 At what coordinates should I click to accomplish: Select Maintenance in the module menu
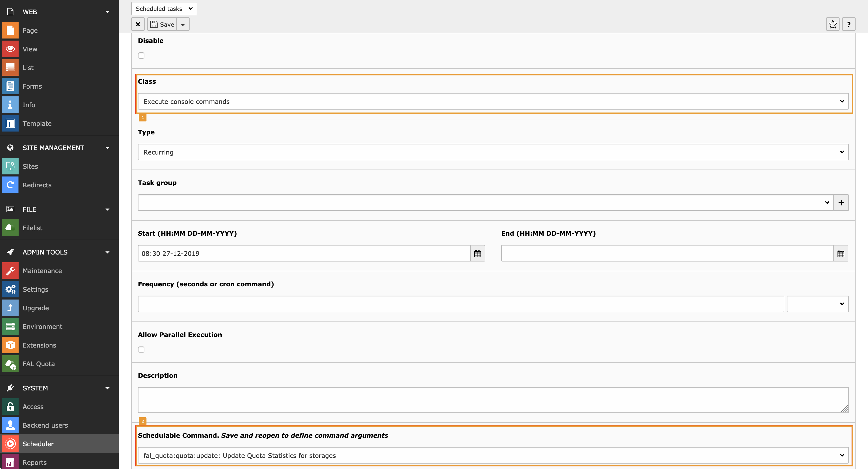[59, 271]
